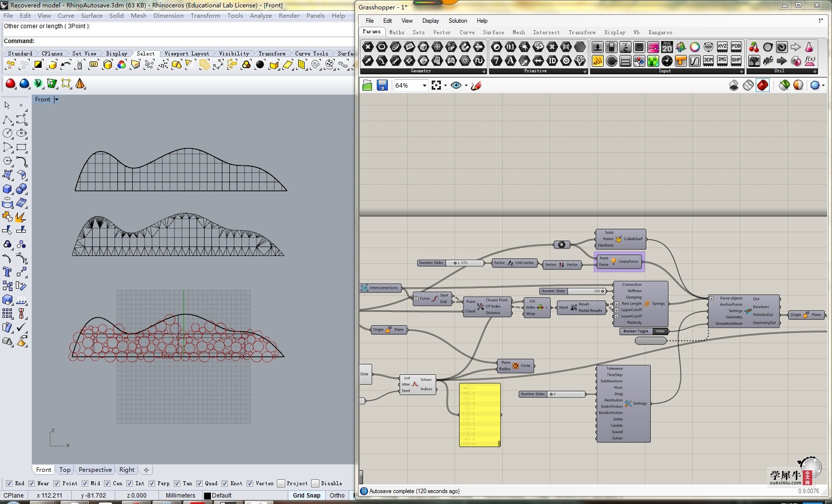Screen dimensions: 832x504
Task: Click the Explode tool in Rhino sidebar
Action: click(x=21, y=217)
